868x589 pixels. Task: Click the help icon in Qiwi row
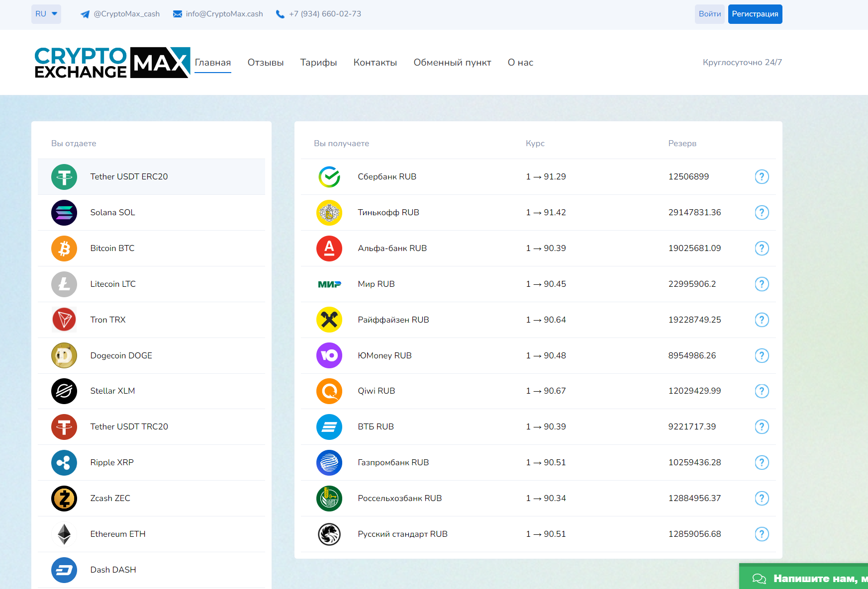pos(762,391)
